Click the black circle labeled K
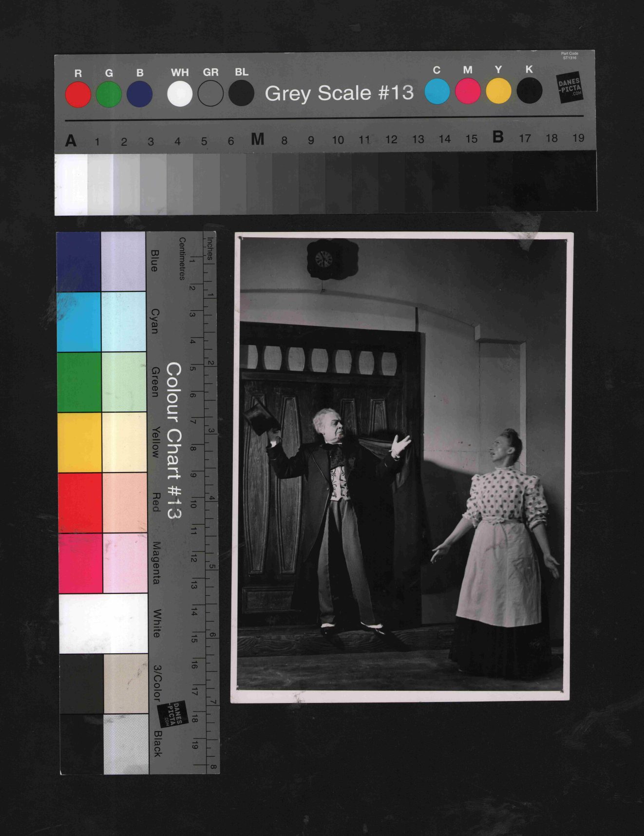Screen dimensions: 644x836 click(530, 91)
